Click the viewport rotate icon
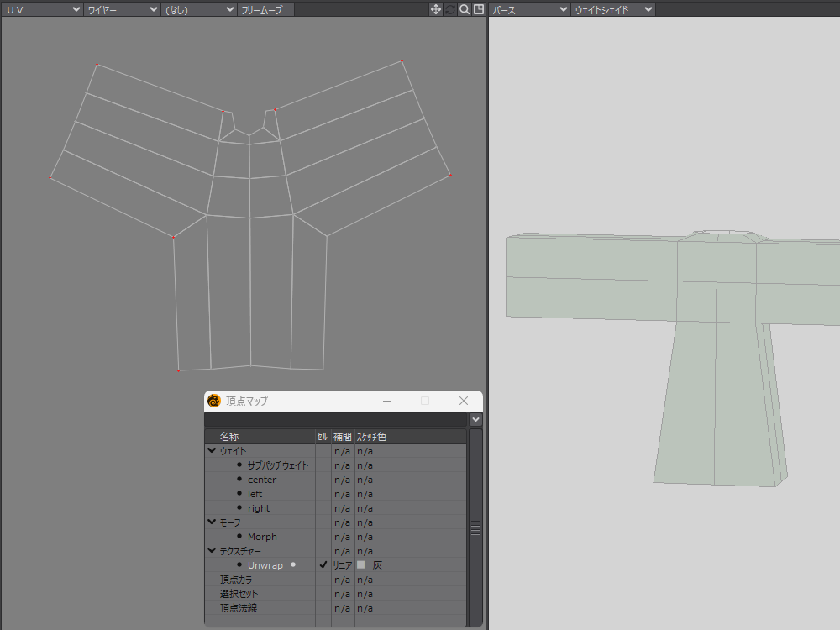 (x=450, y=9)
